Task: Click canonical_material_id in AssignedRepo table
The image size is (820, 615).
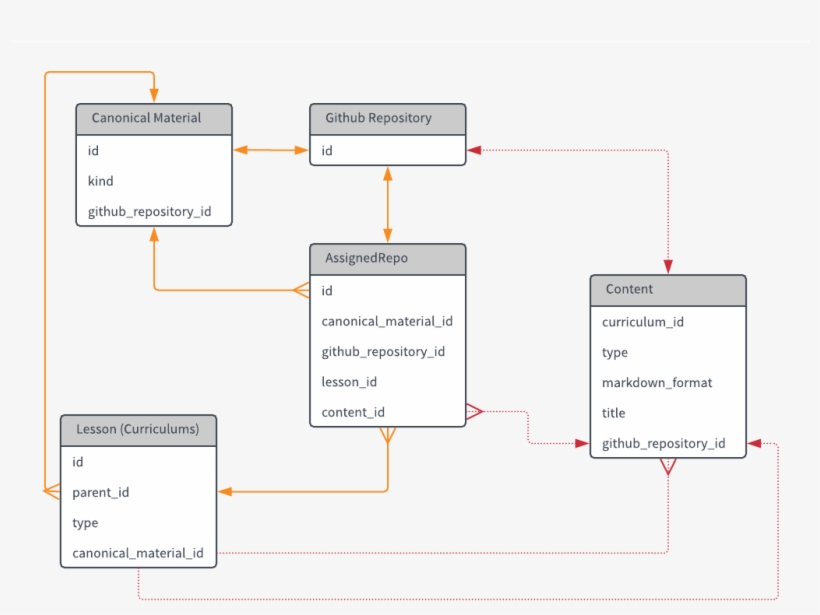Action: pyautogui.click(x=387, y=321)
